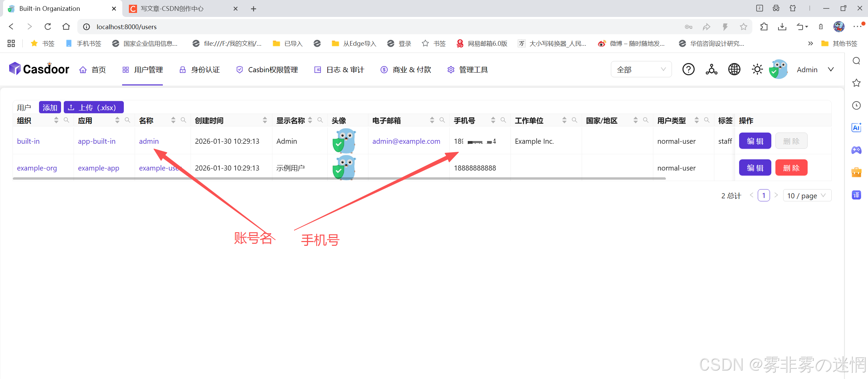Open the language globe icon
Image resolution: width=868 pixels, height=379 pixels.
(x=734, y=69)
